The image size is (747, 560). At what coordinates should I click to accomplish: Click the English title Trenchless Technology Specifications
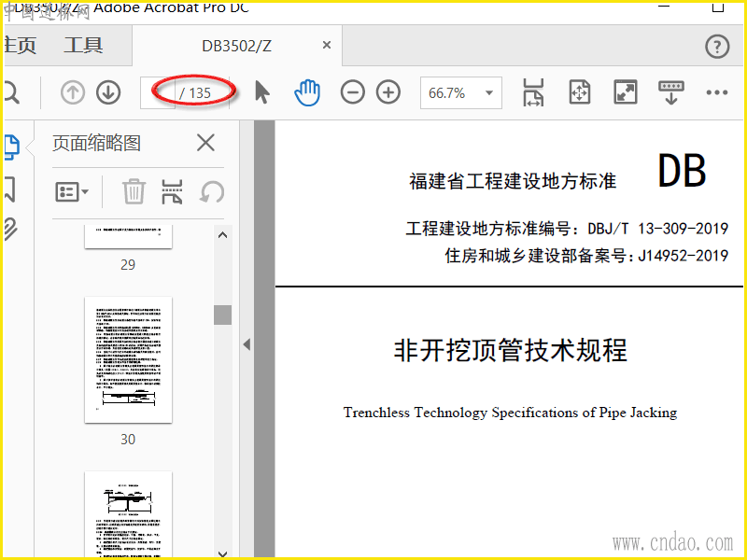click(510, 413)
